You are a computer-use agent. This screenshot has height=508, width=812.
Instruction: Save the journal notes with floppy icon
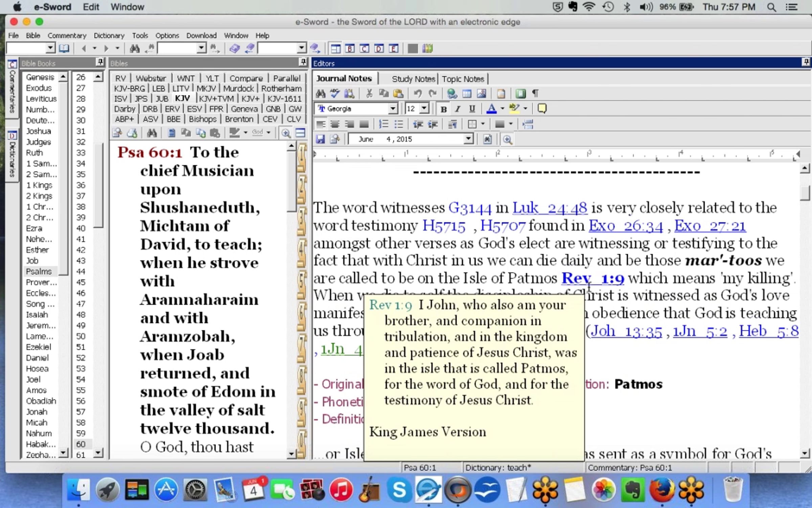(320, 139)
